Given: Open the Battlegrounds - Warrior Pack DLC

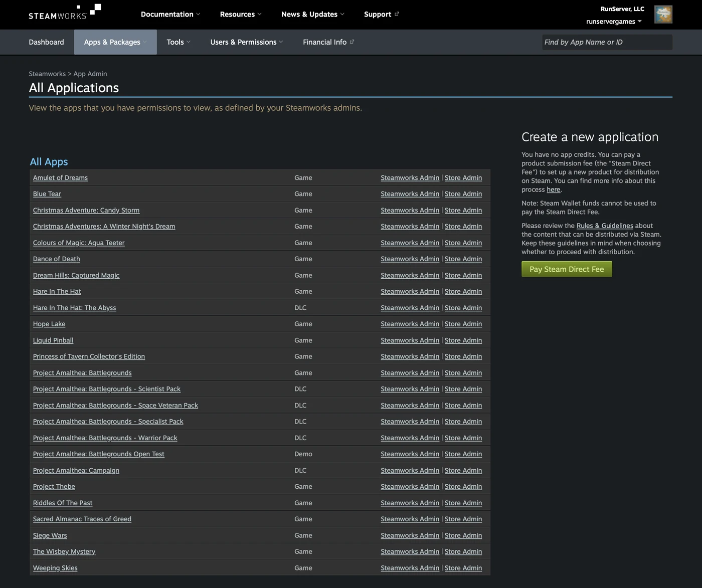Looking at the screenshot, I should pos(105,438).
